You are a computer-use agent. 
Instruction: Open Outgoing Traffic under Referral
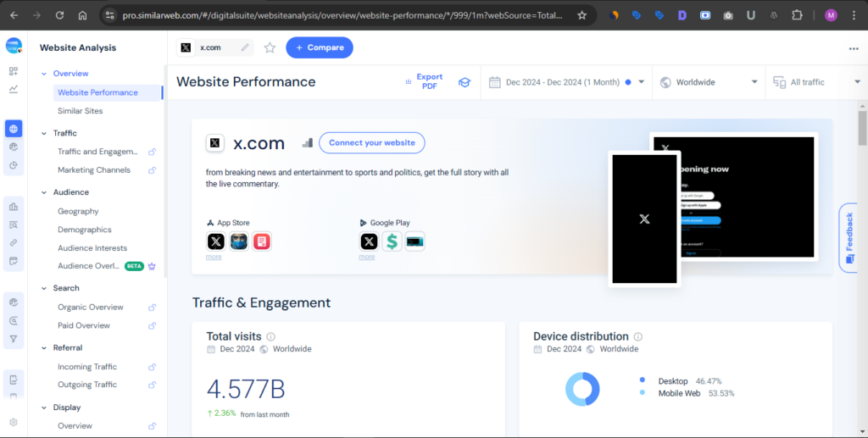click(87, 385)
